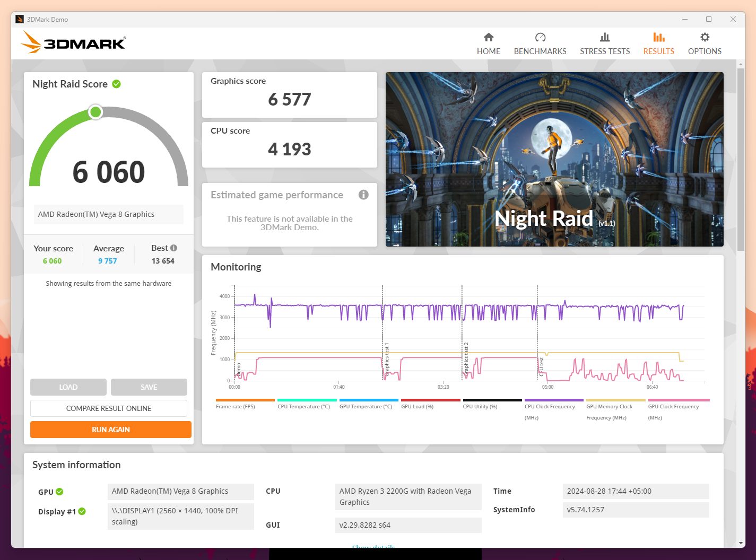Click the stress tests bar icon
756x560 pixels.
(605, 37)
